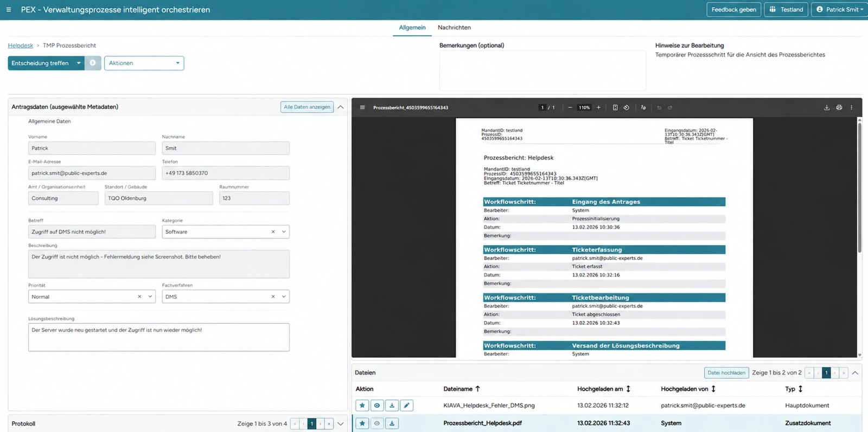The width and height of the screenshot is (868, 432).
Task: Rotate the PDF counterclockwise
Action: (x=627, y=107)
